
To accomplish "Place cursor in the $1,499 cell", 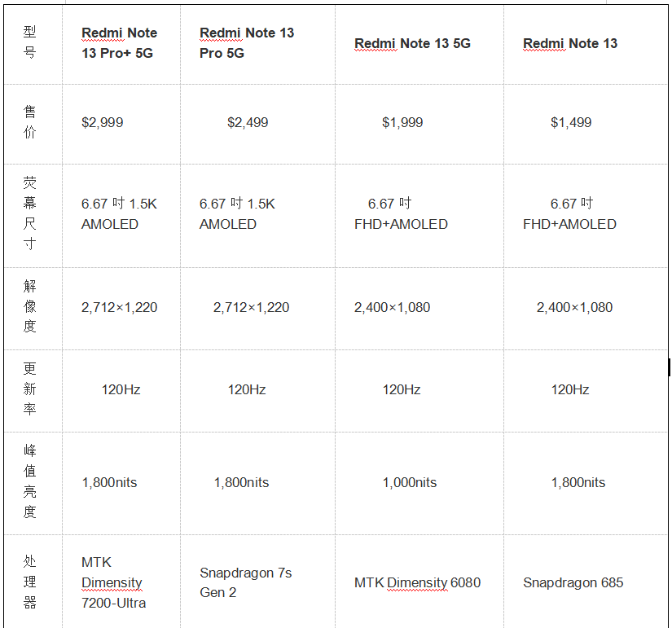I will 571,123.
